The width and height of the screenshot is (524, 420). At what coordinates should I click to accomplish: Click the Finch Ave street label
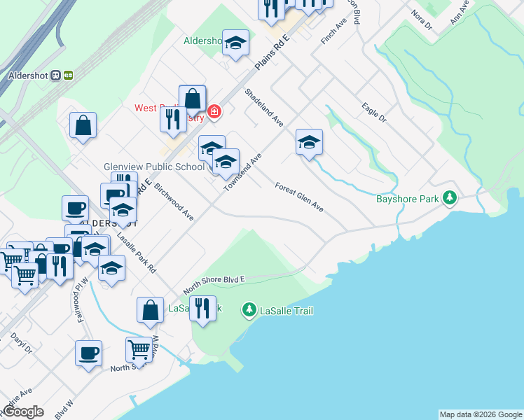click(x=333, y=31)
